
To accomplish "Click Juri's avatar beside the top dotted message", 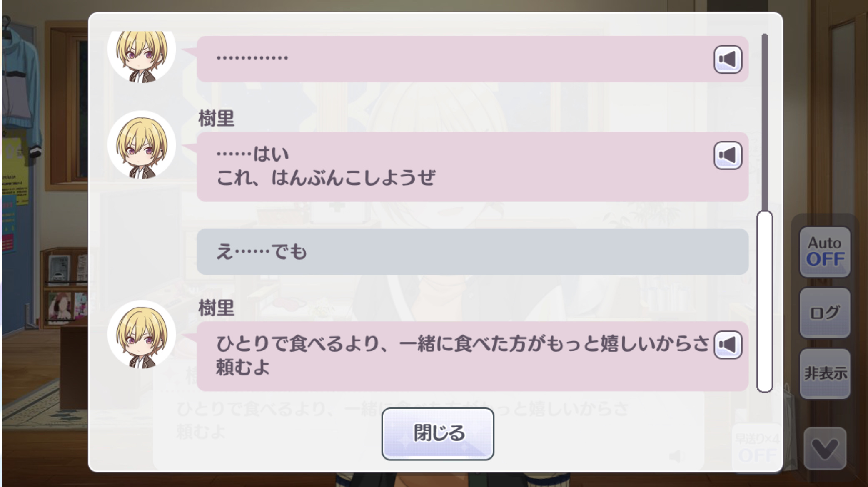I will click(142, 54).
